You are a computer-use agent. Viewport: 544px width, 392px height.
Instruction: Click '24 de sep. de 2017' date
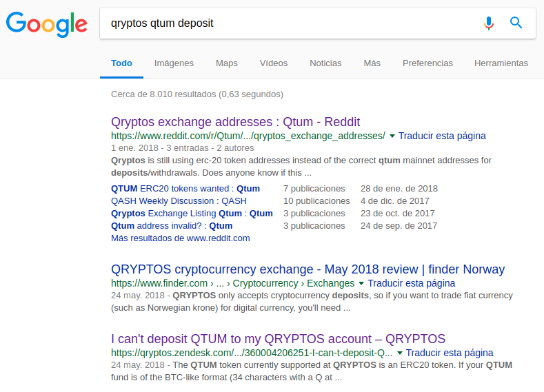click(x=399, y=226)
